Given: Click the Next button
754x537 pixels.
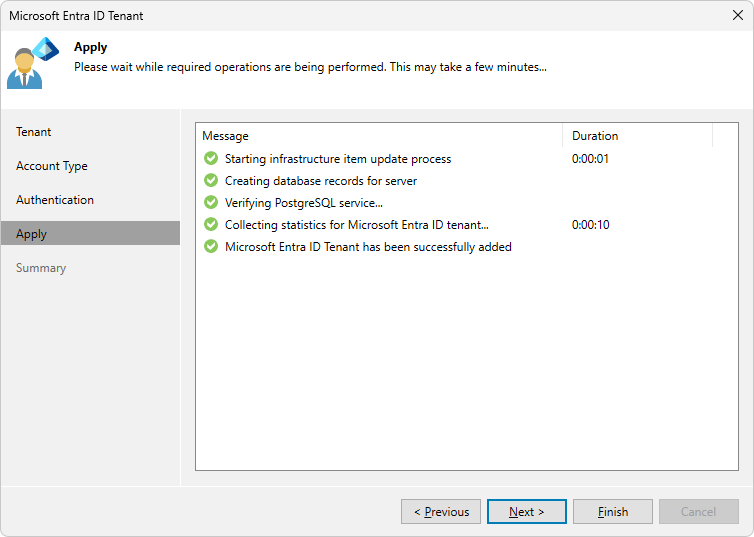Looking at the screenshot, I should [527, 512].
